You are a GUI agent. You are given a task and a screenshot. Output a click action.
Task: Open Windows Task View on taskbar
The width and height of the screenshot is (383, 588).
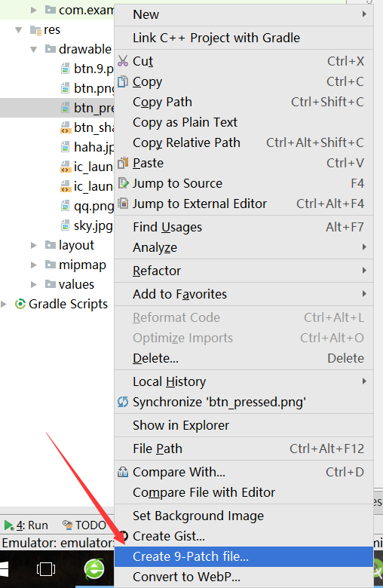[x=46, y=569]
